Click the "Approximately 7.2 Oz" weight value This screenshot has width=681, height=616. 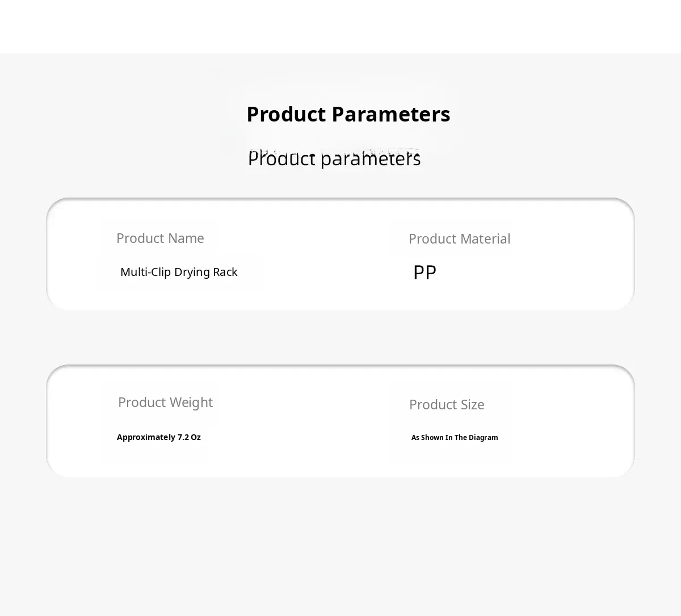159,437
